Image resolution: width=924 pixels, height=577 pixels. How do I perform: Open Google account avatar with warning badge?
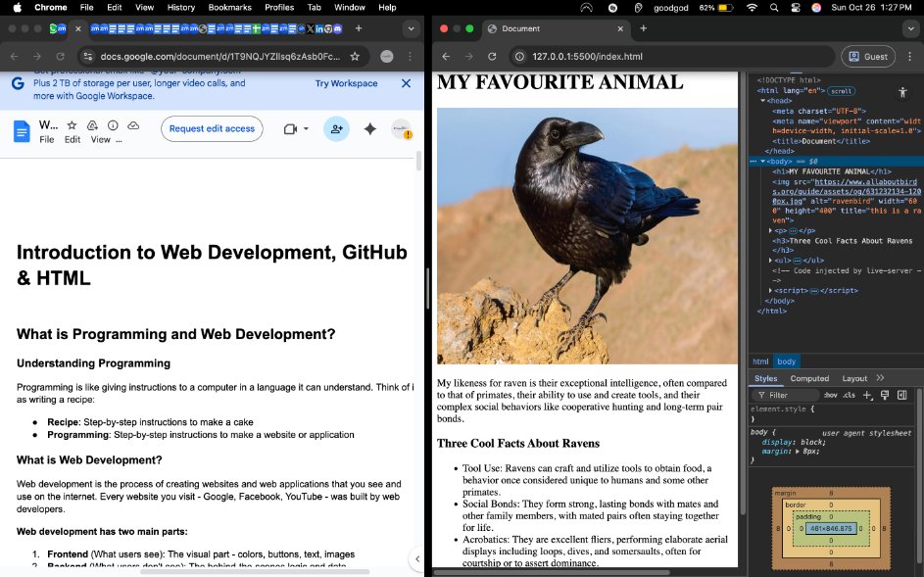coord(402,129)
